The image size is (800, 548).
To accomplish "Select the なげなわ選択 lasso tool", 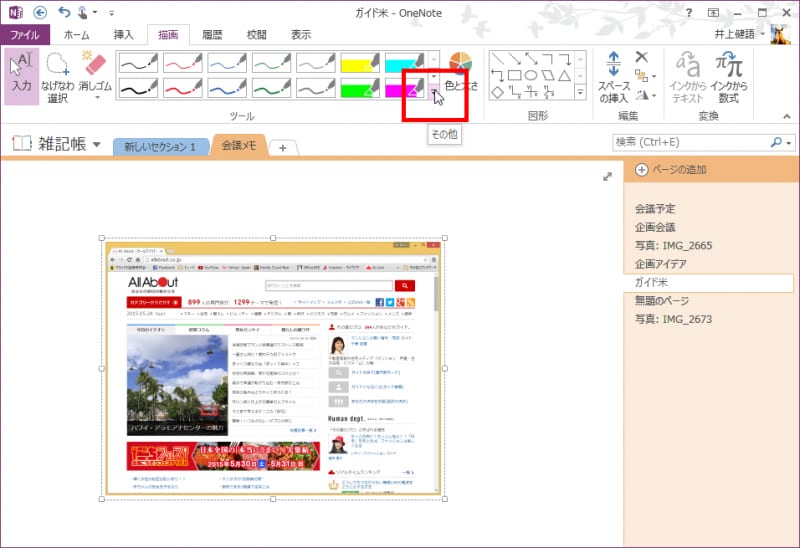I will 57,75.
